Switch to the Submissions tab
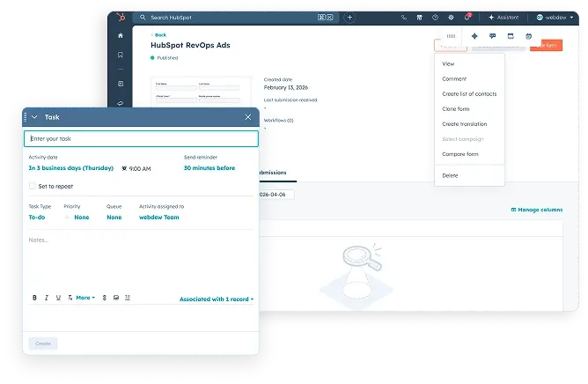 [x=273, y=173]
